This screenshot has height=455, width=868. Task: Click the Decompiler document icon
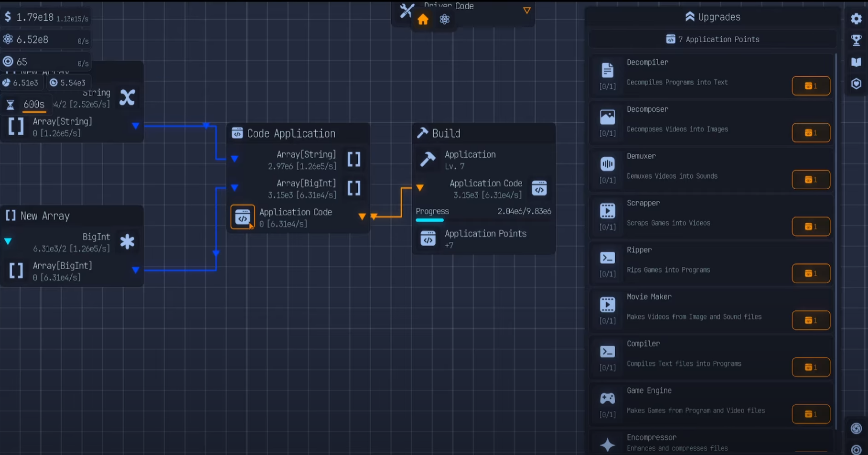pos(607,70)
